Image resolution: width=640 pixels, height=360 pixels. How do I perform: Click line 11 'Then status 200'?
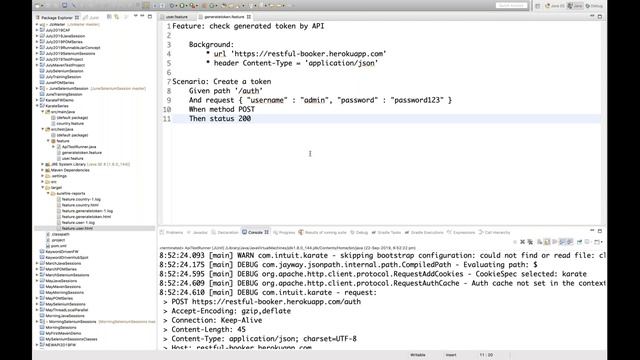tap(220, 119)
